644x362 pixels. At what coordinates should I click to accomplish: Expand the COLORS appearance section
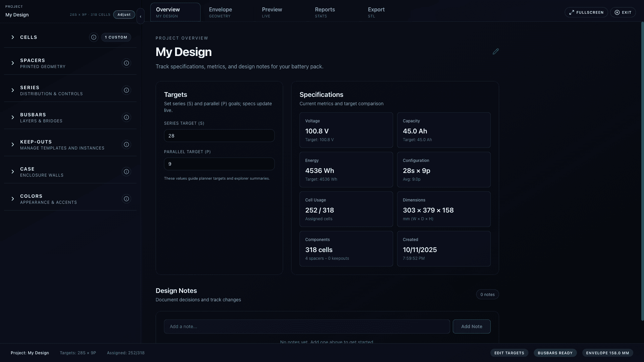[13, 199]
